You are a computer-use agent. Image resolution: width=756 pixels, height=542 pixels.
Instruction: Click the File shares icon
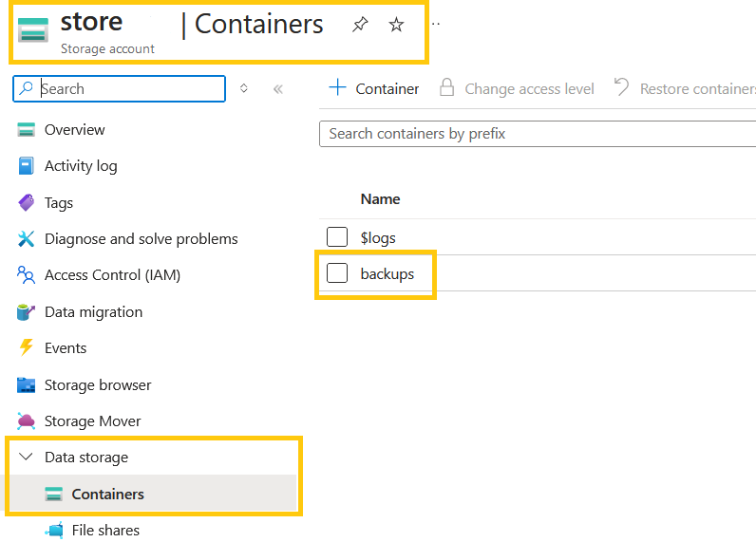54,530
